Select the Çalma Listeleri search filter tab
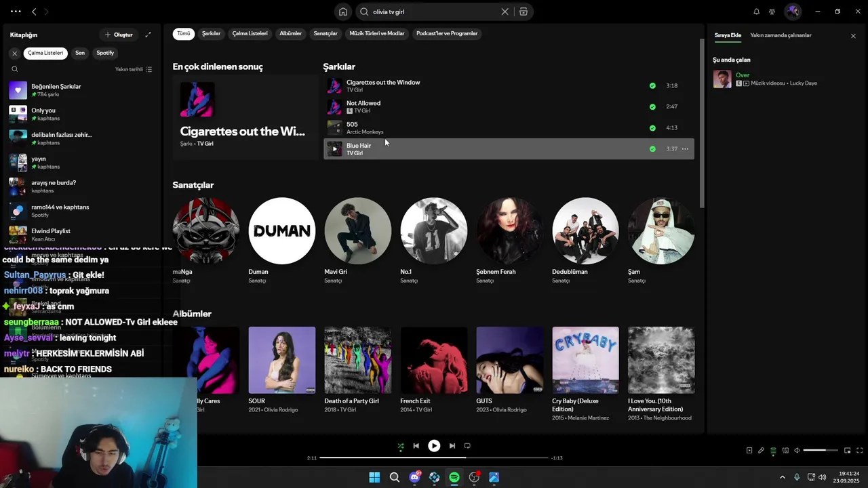 pos(250,34)
